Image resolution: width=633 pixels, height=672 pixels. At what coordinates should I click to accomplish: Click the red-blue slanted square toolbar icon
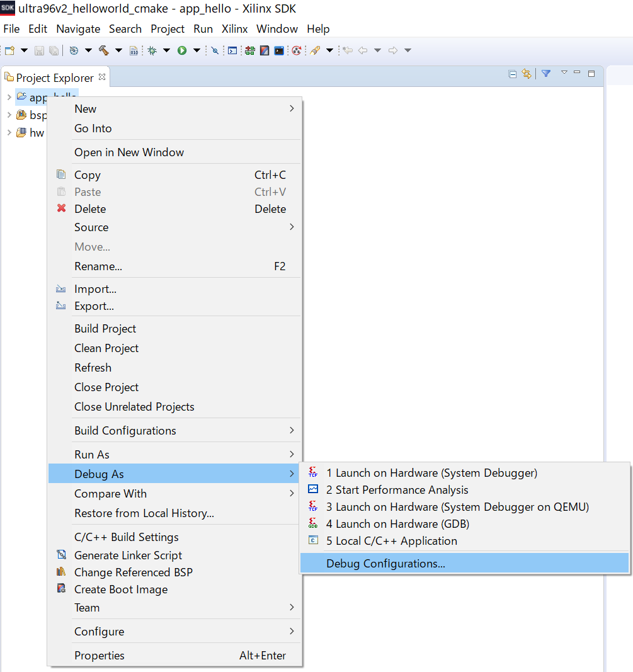(x=265, y=50)
